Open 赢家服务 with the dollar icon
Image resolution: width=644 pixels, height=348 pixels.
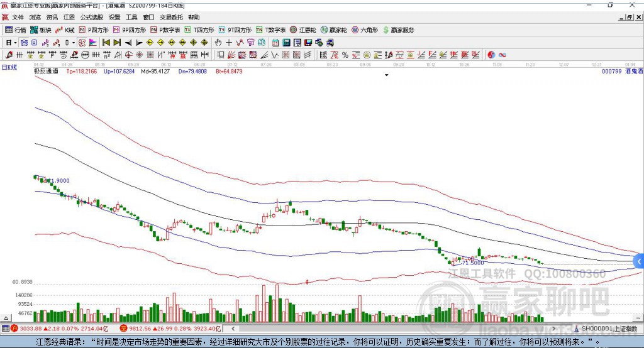click(x=399, y=30)
